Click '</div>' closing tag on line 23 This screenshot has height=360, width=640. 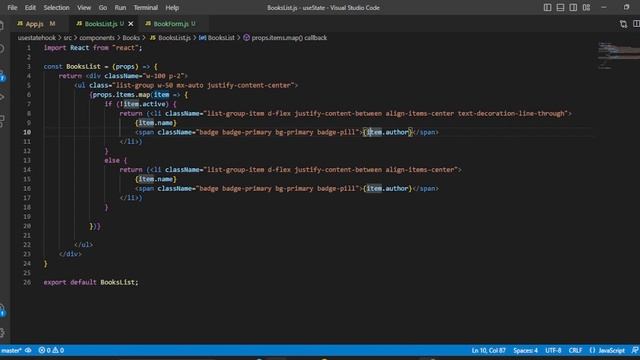(70, 254)
